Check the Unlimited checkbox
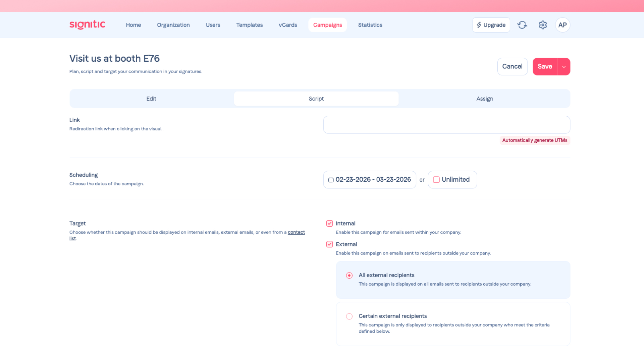644x362 pixels. (436, 180)
